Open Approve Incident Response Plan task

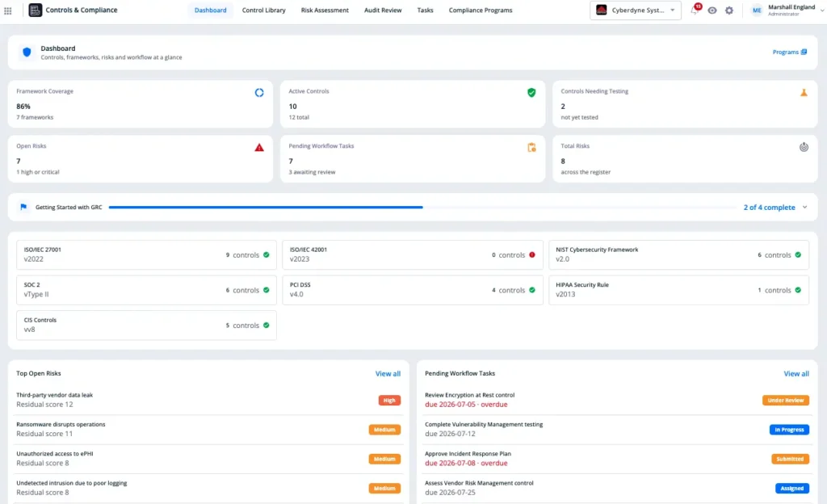(617, 459)
